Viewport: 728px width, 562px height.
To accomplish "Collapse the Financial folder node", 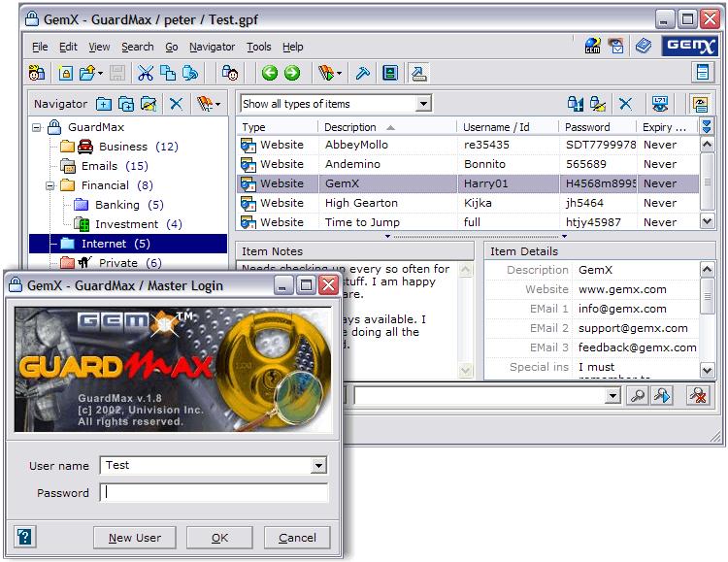I will [50, 185].
